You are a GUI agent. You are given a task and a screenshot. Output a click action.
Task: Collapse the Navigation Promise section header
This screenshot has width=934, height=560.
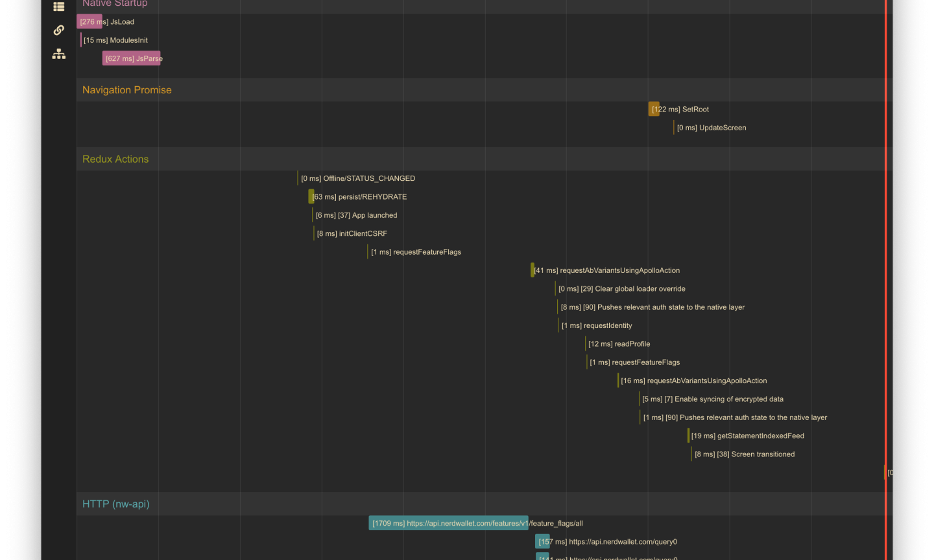[x=127, y=90]
